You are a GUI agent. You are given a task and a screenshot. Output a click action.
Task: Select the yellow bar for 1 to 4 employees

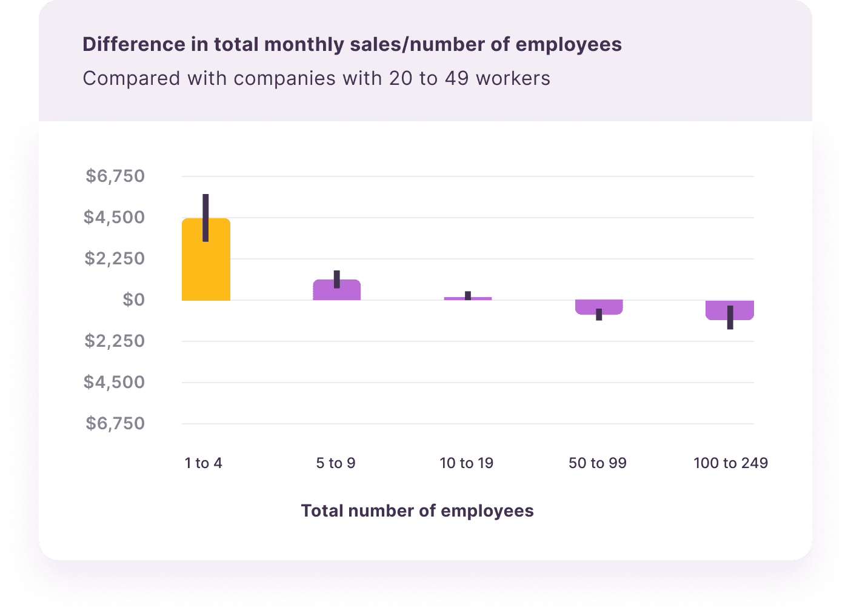click(x=206, y=259)
